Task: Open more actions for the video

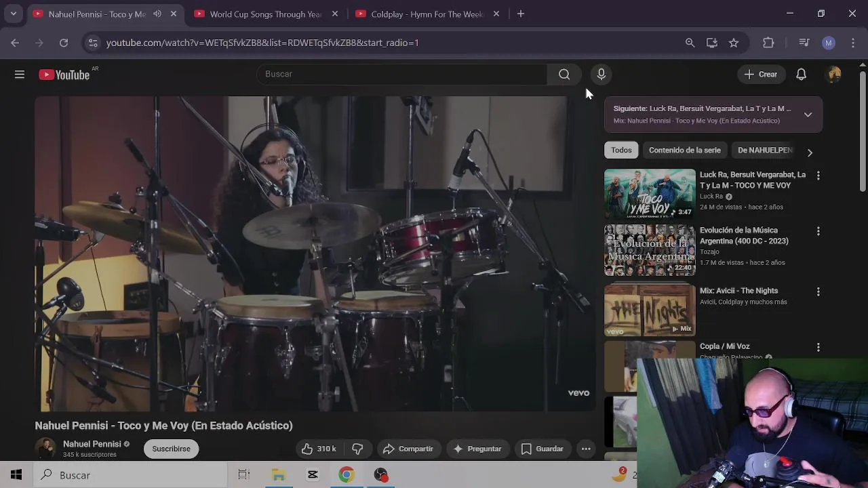Action: 586,449
